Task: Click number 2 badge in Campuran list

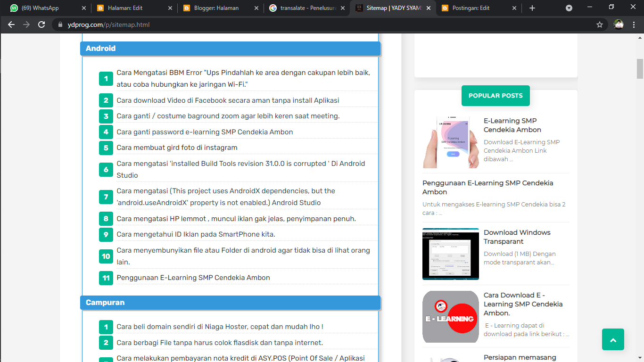Action: click(x=106, y=343)
